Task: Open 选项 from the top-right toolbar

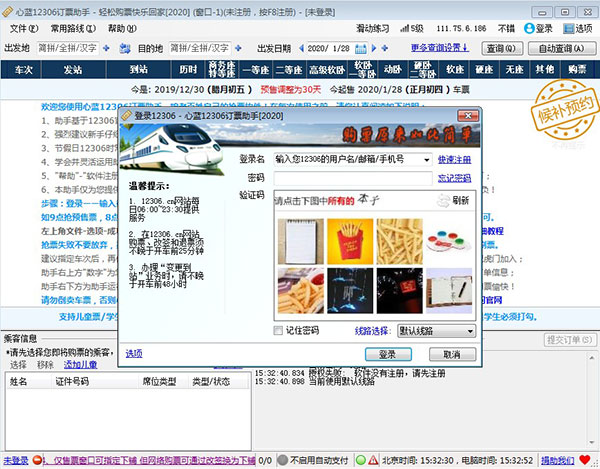Action: coord(578,29)
